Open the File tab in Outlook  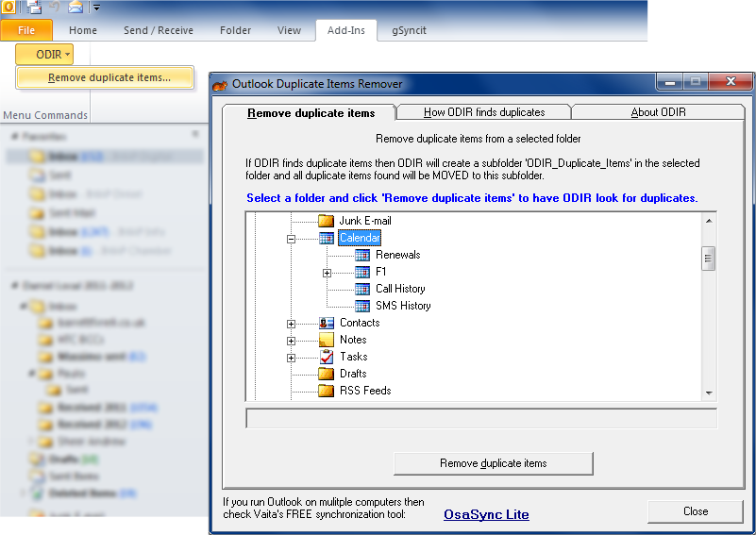26,30
